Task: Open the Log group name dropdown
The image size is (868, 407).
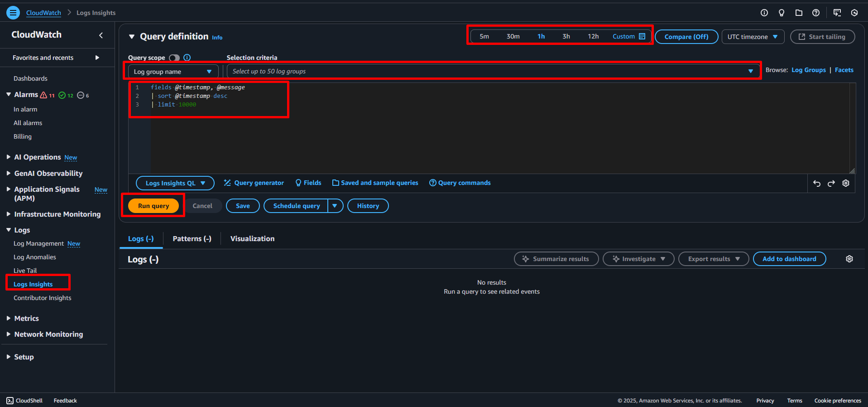Action: click(x=173, y=72)
